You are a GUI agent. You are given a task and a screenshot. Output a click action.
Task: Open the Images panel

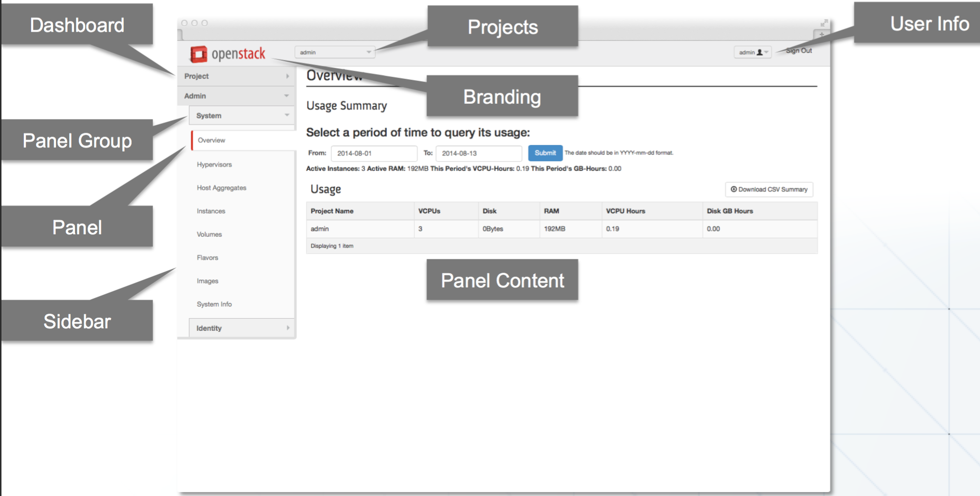point(207,281)
